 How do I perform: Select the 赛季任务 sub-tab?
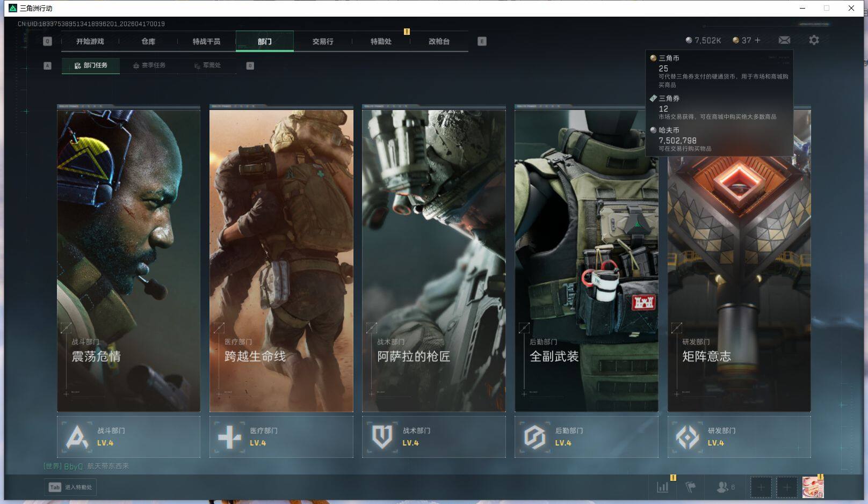pyautogui.click(x=149, y=65)
